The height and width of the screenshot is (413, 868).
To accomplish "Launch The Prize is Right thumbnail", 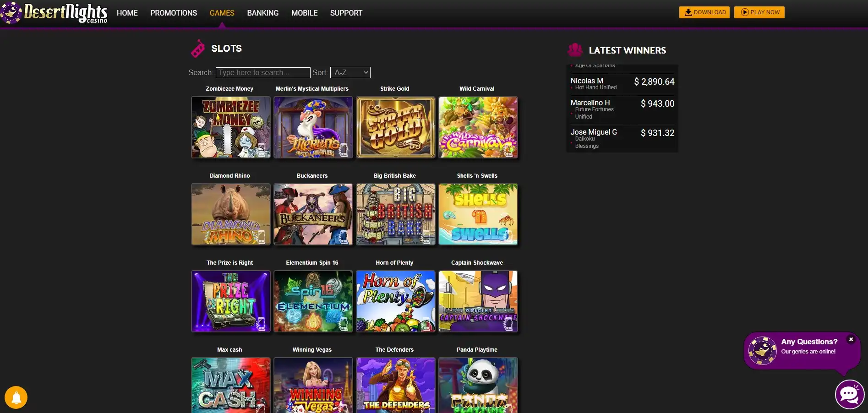I will 231,301.
